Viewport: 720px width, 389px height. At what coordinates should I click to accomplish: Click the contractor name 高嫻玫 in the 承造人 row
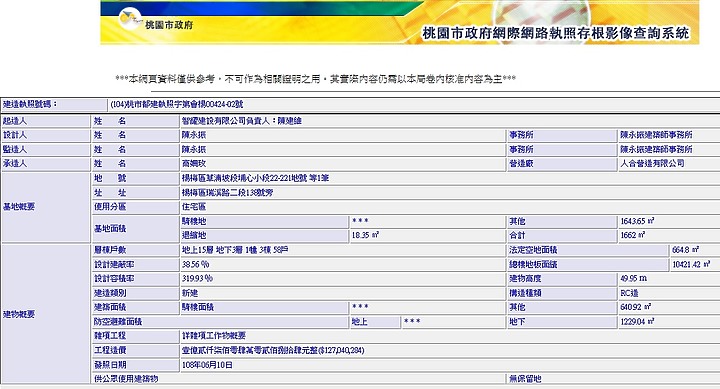point(194,164)
